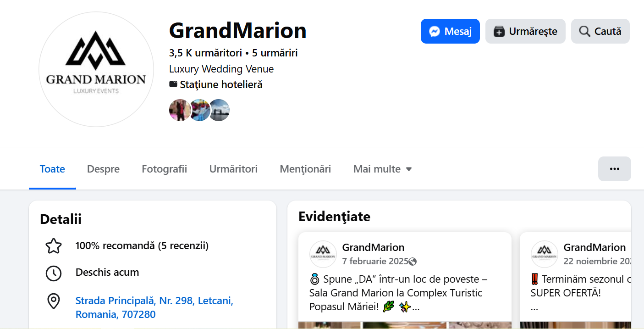The width and height of the screenshot is (644, 329).
Task: Search the page using Caută button
Action: pos(600,31)
